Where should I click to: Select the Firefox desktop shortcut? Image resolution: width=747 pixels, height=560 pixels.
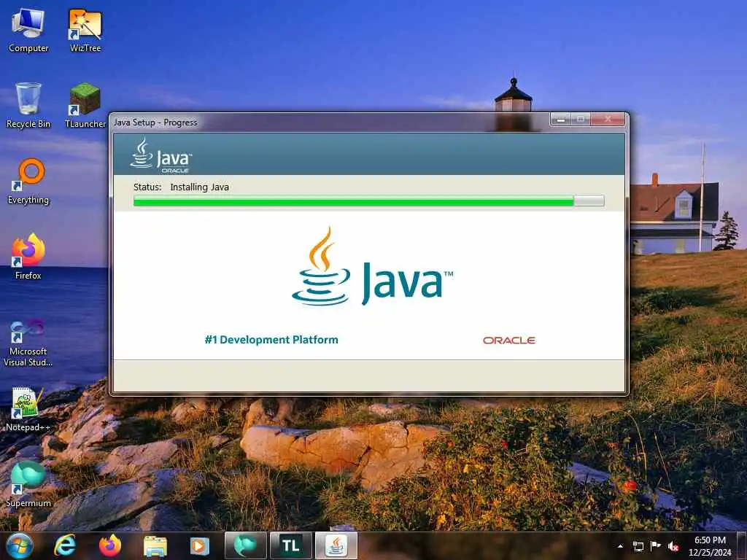[x=28, y=257]
